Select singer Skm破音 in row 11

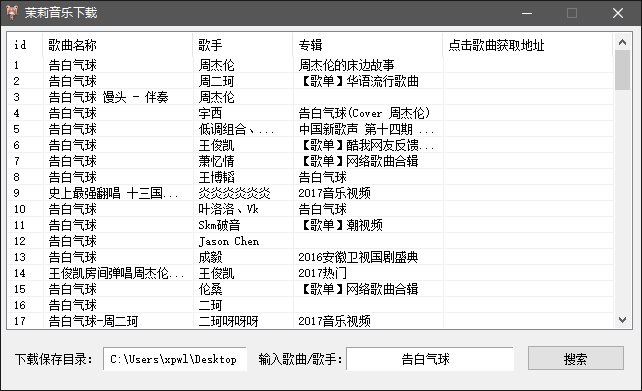(x=219, y=225)
